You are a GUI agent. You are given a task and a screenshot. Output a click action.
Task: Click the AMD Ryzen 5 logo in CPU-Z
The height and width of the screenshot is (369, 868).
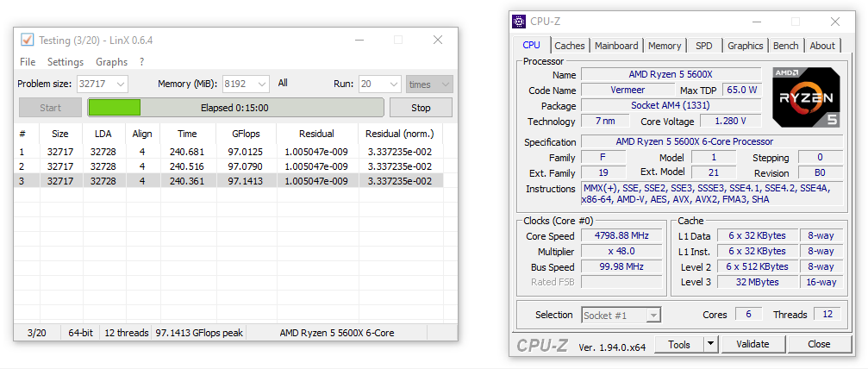(807, 97)
